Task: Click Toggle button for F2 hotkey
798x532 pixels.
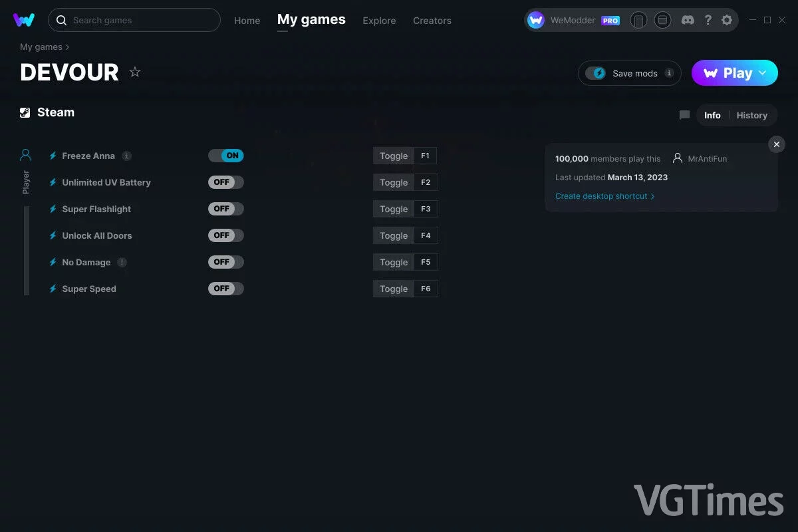Action: pos(394,182)
